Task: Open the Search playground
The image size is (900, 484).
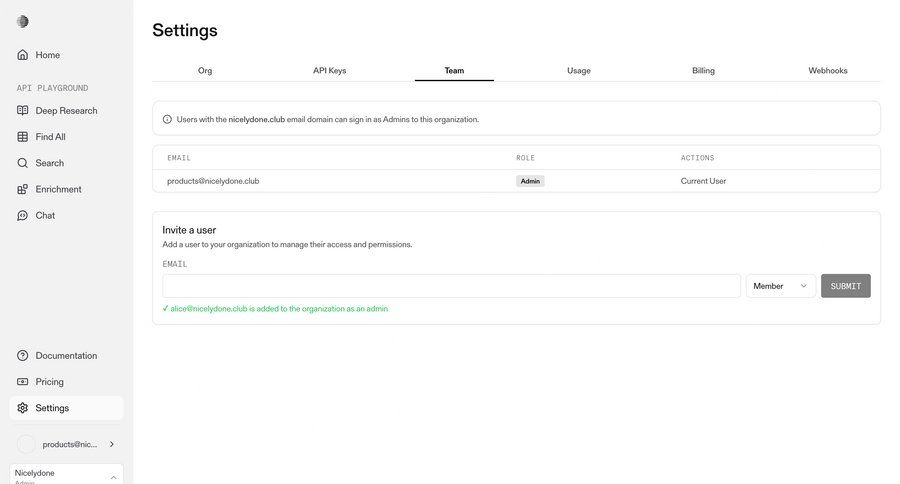Action: coord(49,163)
